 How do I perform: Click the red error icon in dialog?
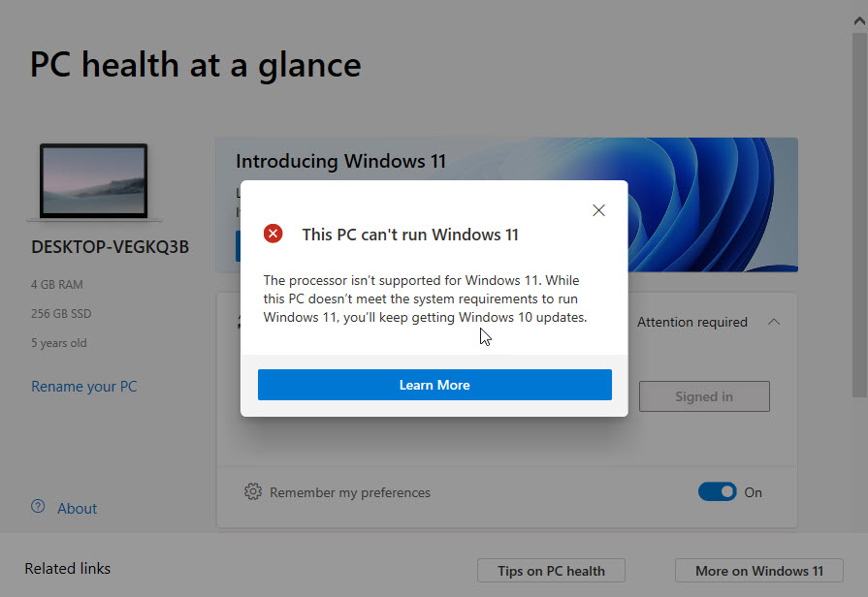(274, 234)
